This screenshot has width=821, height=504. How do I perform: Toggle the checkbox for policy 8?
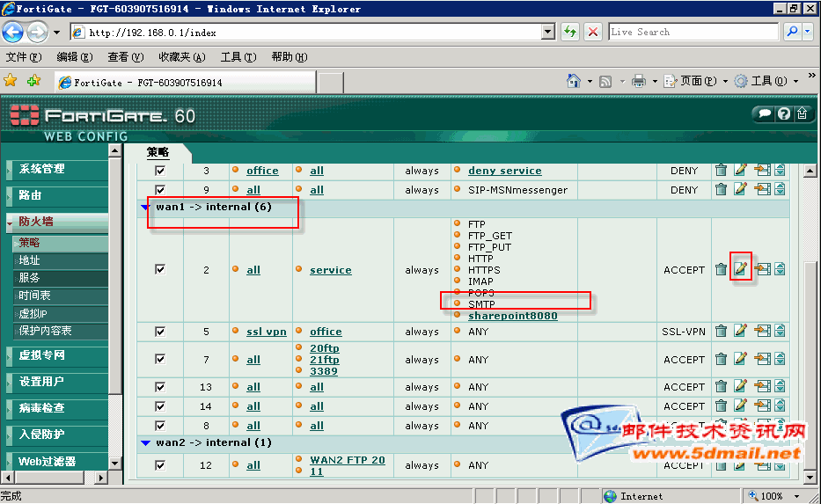click(160, 426)
